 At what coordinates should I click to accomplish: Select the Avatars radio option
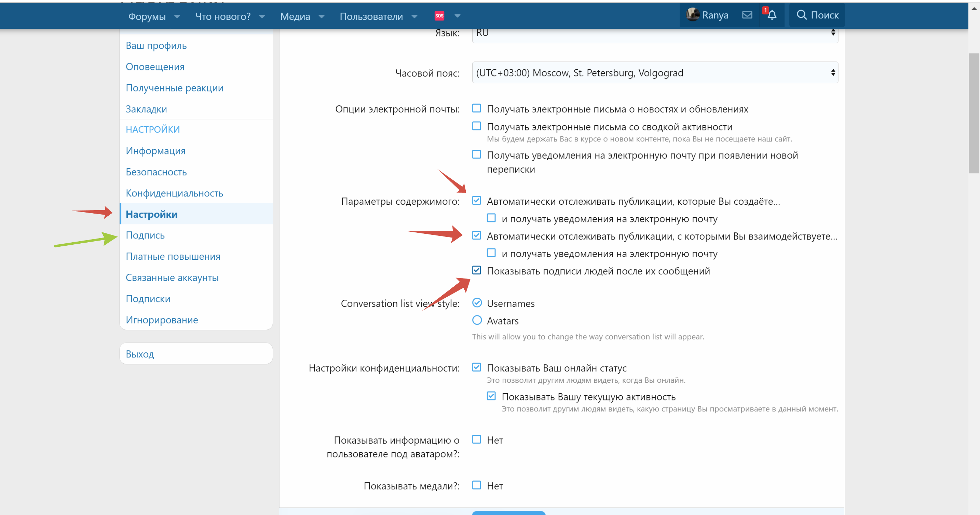pos(477,320)
